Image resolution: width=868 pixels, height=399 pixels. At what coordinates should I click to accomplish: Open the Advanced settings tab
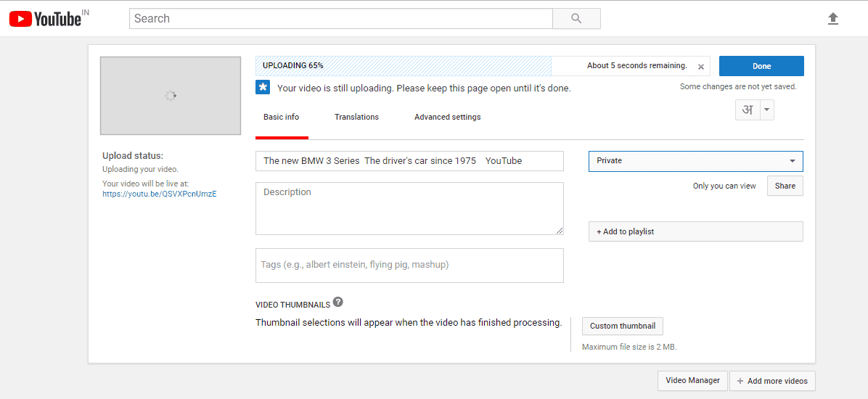tap(447, 118)
